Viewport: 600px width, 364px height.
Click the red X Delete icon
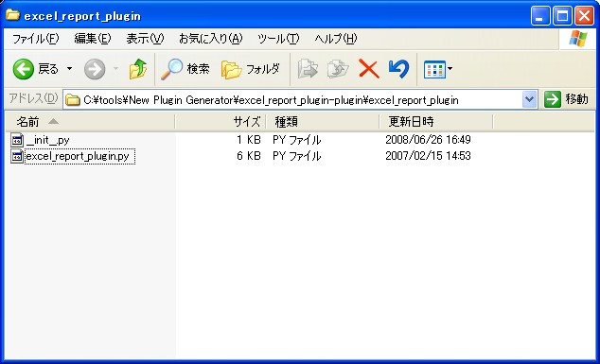pyautogui.click(x=369, y=69)
